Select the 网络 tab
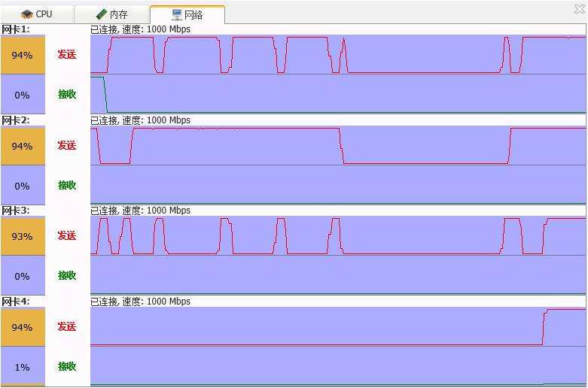The width and height of the screenshot is (588, 388). [x=187, y=14]
